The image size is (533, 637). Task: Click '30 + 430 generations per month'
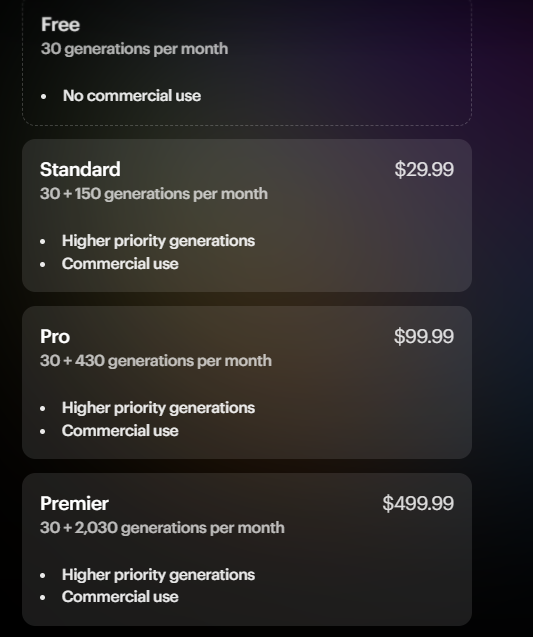156,361
